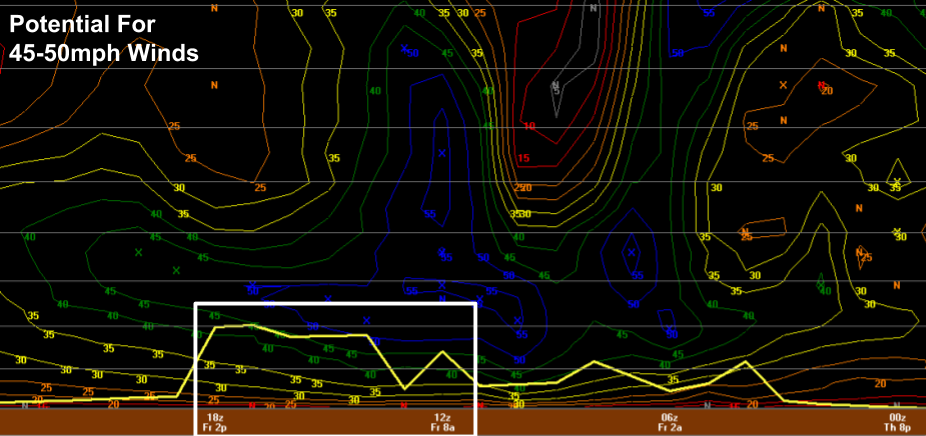
Task: Click the gray N marker at top center
Action: pos(594,8)
